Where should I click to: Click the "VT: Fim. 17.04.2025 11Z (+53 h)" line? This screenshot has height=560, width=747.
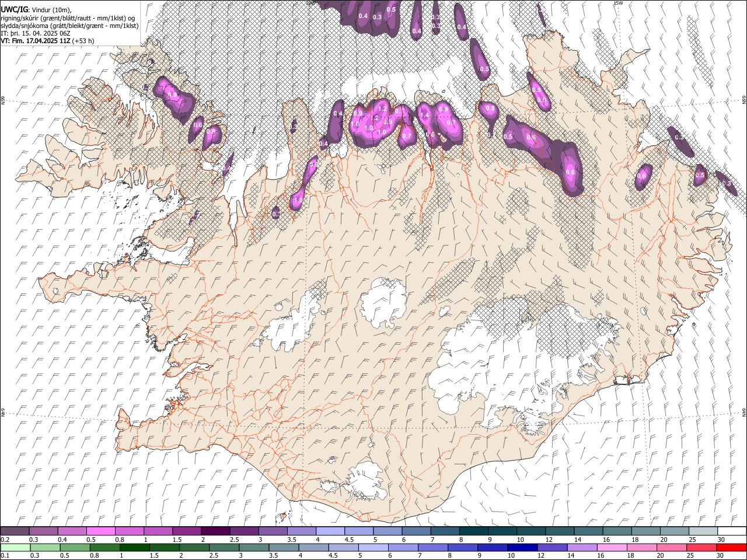47,41
